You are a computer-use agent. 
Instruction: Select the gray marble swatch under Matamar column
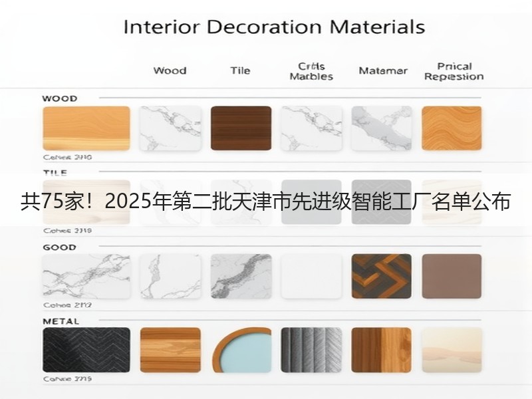[382, 128]
